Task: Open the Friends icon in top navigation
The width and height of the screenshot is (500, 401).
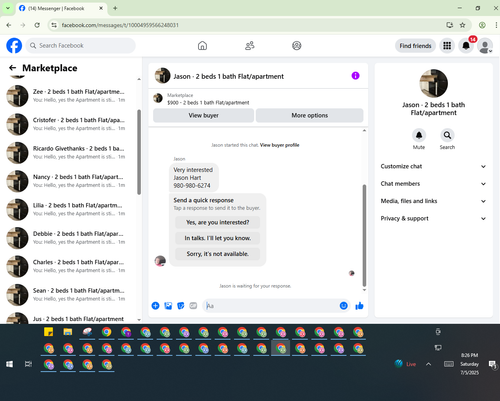Action: (250, 46)
